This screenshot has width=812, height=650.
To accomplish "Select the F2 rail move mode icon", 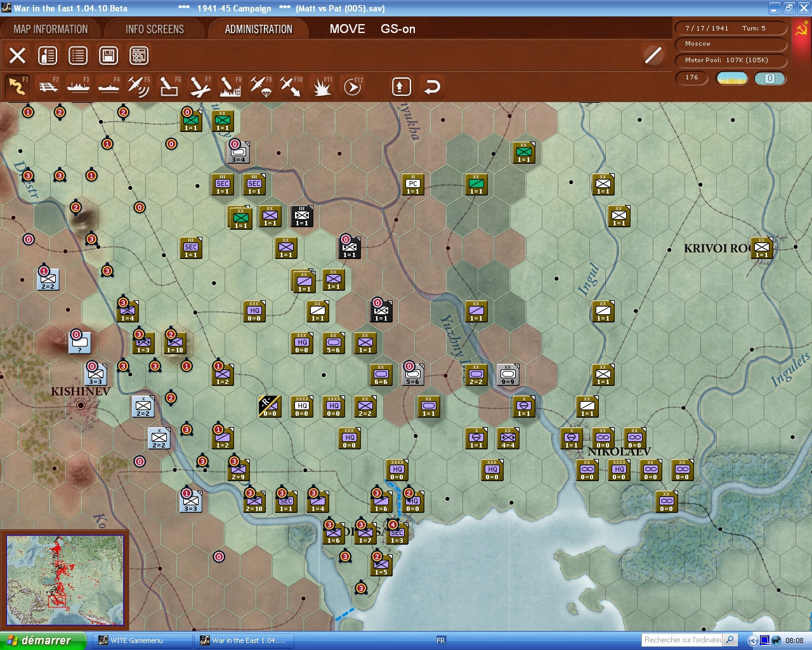I will click(x=48, y=86).
